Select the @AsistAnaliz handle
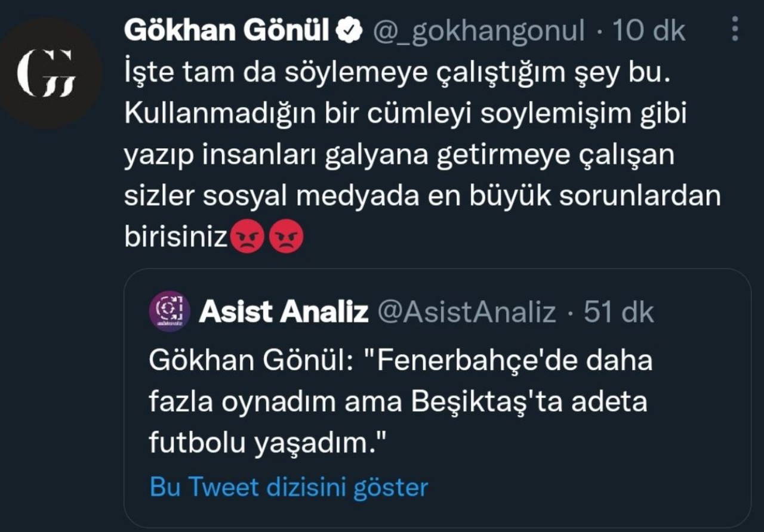 click(467, 312)
